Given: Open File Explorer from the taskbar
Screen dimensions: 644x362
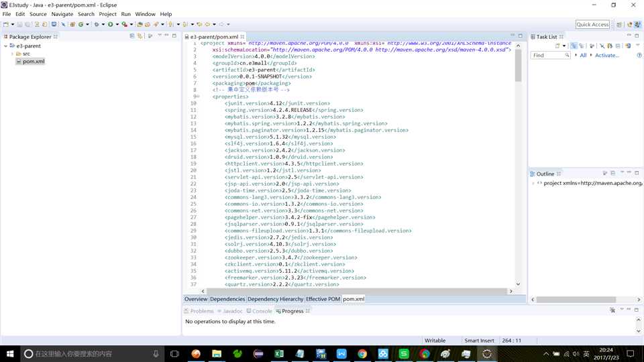Looking at the screenshot, I should point(217,353).
